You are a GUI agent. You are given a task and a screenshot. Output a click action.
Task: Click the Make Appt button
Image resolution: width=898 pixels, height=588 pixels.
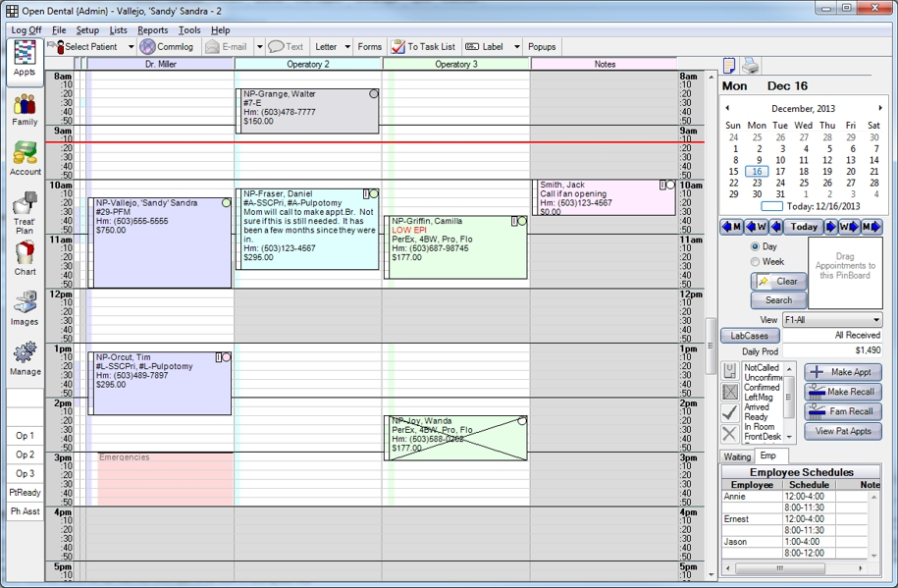click(843, 372)
